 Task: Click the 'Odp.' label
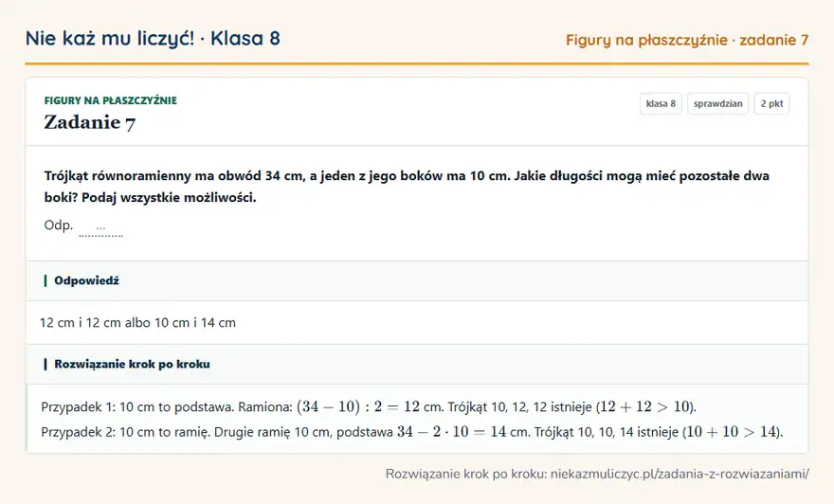(59, 225)
